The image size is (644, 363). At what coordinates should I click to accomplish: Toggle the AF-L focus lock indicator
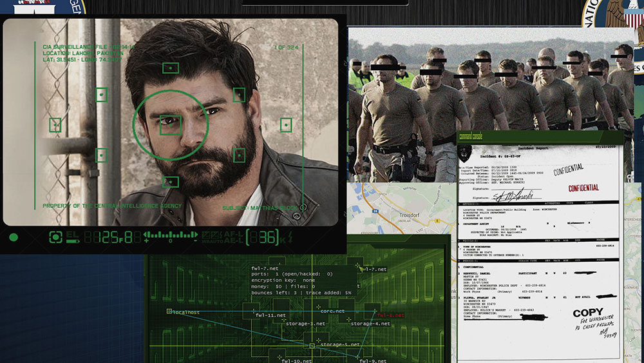pyautogui.click(x=234, y=234)
